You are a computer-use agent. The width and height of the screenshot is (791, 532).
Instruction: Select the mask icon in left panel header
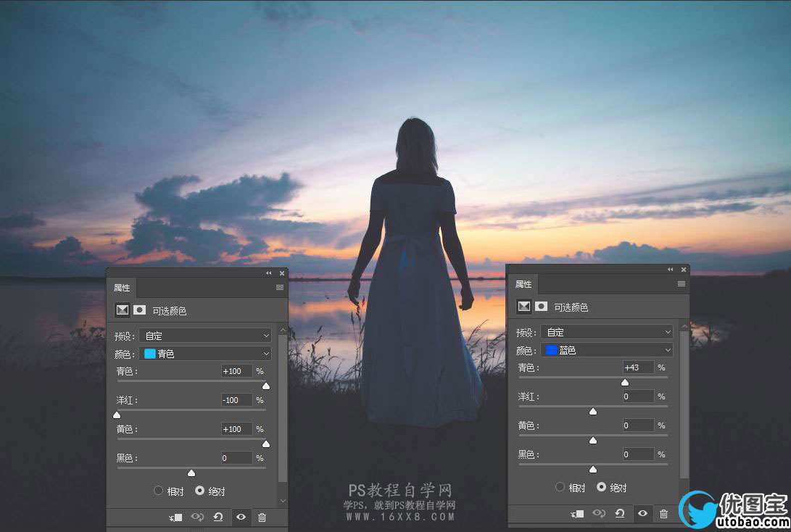click(x=140, y=310)
